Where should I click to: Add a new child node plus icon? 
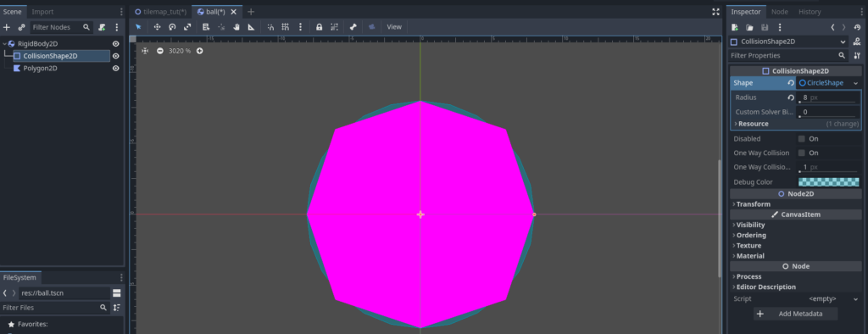pos(7,27)
